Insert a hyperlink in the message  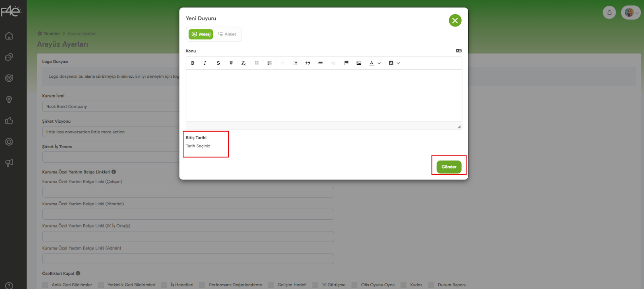(320, 63)
